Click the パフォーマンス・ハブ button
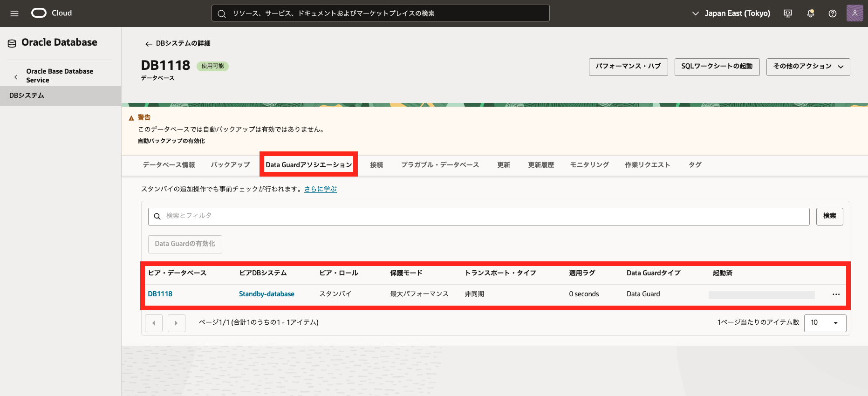Viewport: 868px width, 396px height. [x=628, y=67]
